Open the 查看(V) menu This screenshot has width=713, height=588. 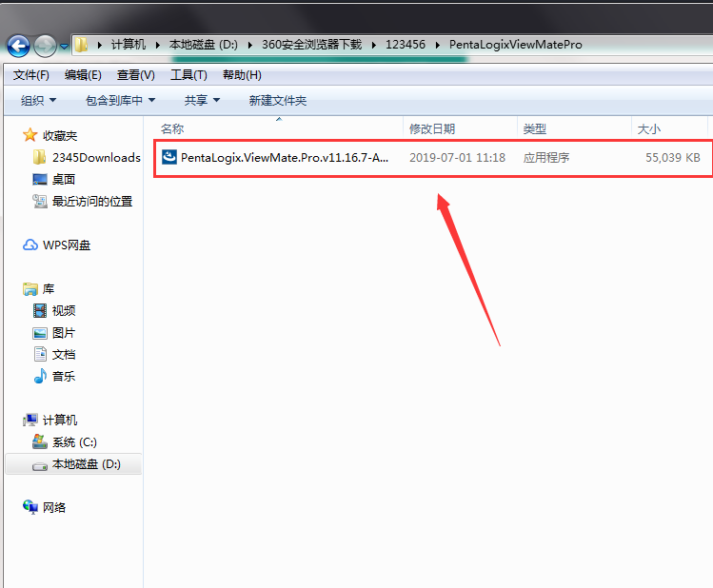[x=135, y=75]
